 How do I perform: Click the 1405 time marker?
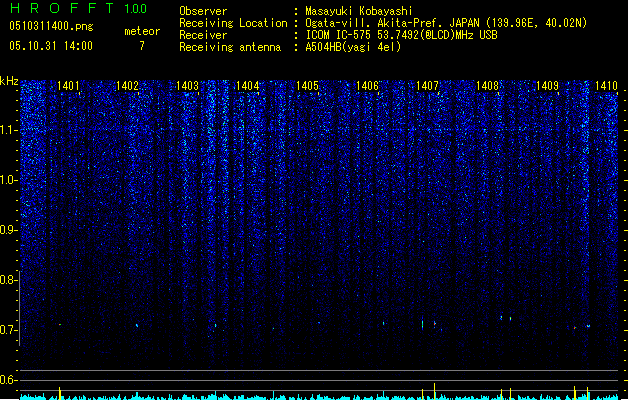pyautogui.click(x=308, y=86)
